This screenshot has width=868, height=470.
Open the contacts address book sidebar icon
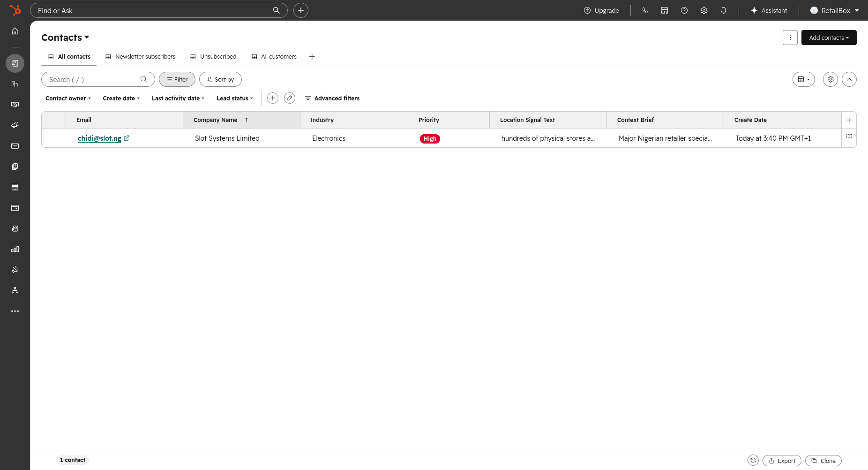coord(15,63)
